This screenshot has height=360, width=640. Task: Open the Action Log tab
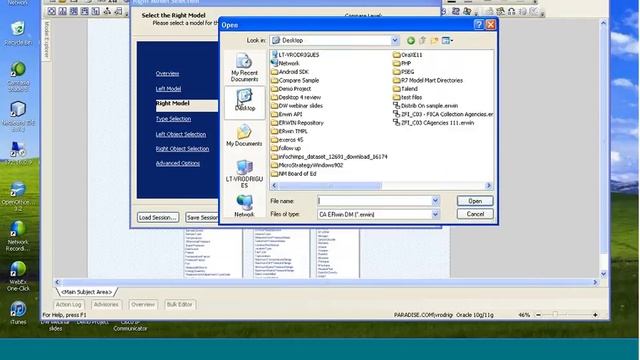69,304
